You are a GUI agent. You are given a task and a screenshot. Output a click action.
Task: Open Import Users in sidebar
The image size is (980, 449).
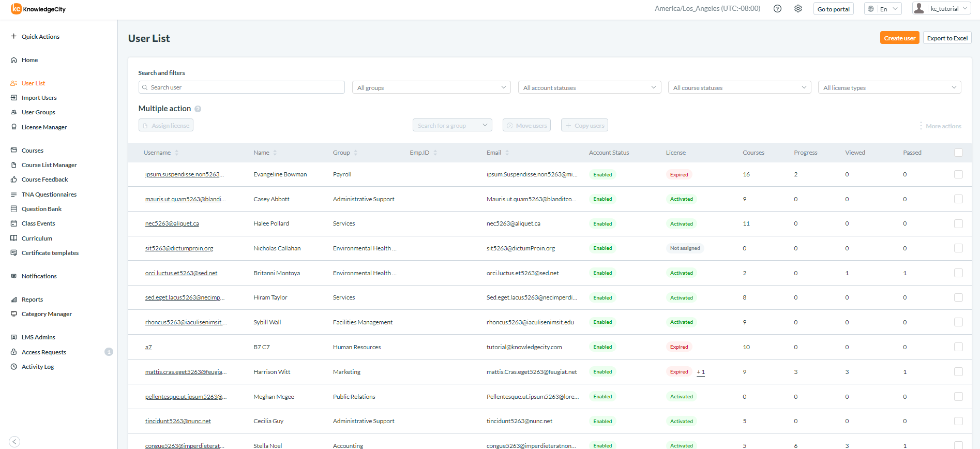tap(39, 98)
